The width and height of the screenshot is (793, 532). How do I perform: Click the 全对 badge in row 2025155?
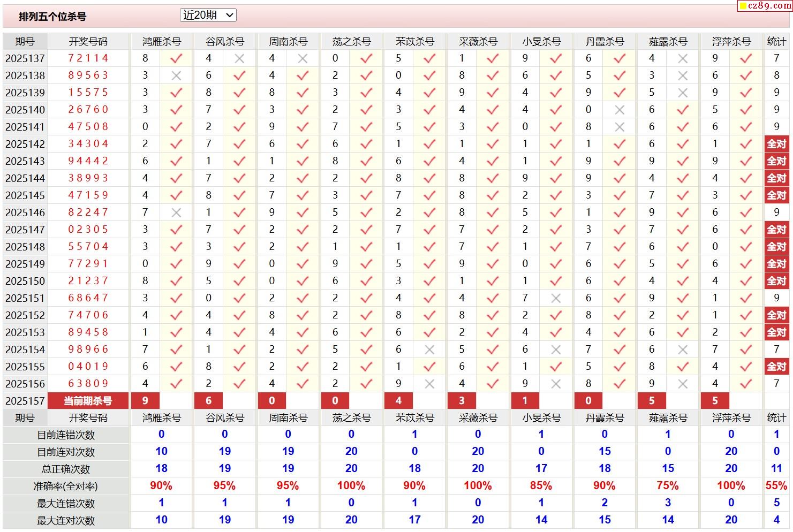point(776,367)
